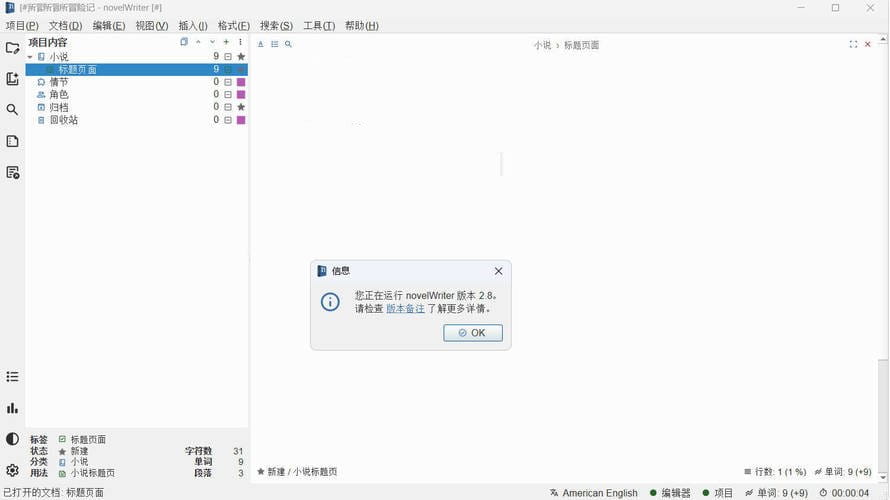Toggle focus mode in editor header

tap(853, 45)
